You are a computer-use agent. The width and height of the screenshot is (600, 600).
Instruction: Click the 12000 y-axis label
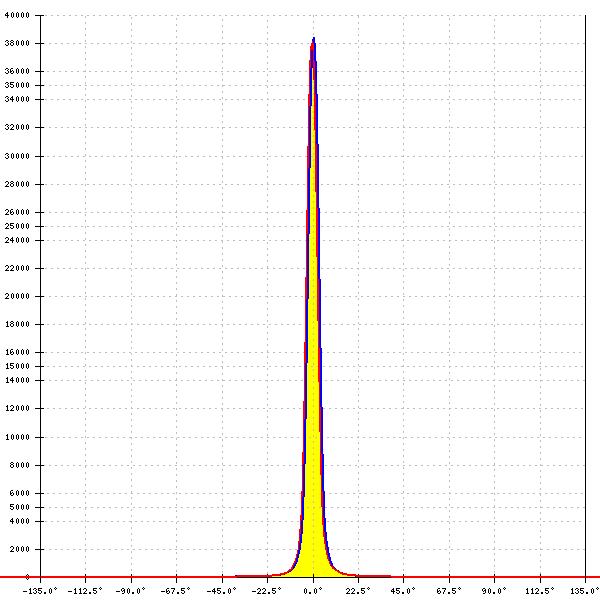17,408
